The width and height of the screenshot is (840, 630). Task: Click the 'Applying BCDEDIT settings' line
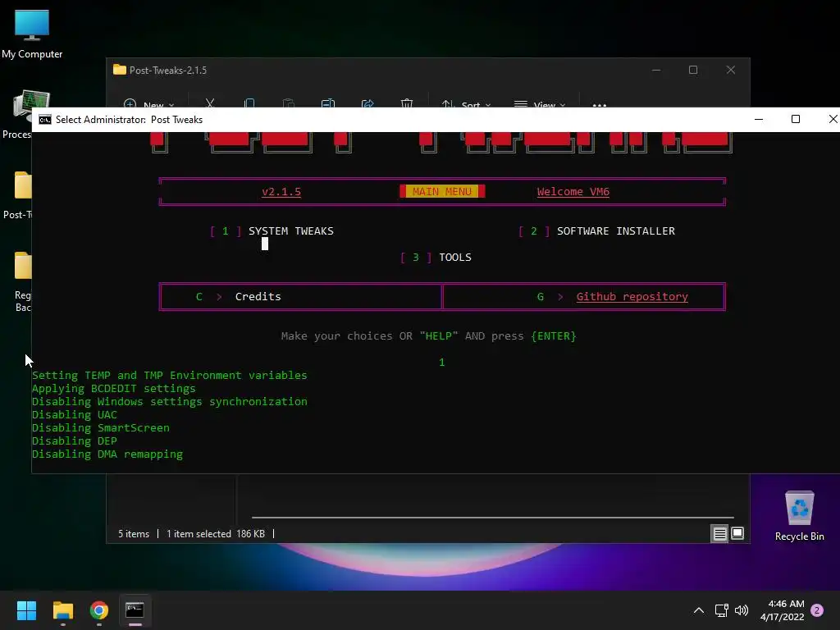pos(113,388)
